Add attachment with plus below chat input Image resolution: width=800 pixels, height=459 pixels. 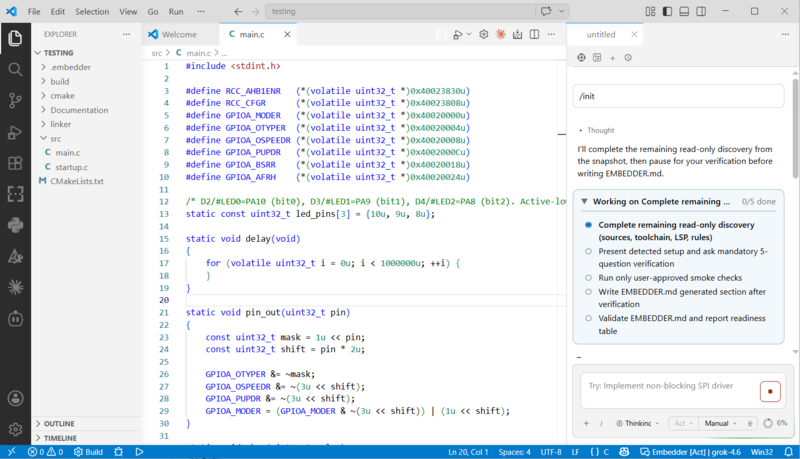(x=586, y=423)
